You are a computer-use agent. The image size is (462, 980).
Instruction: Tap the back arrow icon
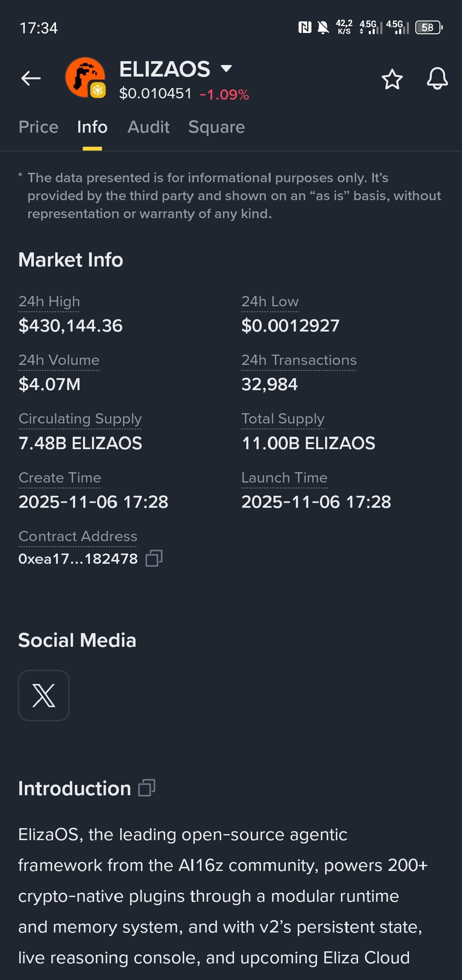(31, 78)
